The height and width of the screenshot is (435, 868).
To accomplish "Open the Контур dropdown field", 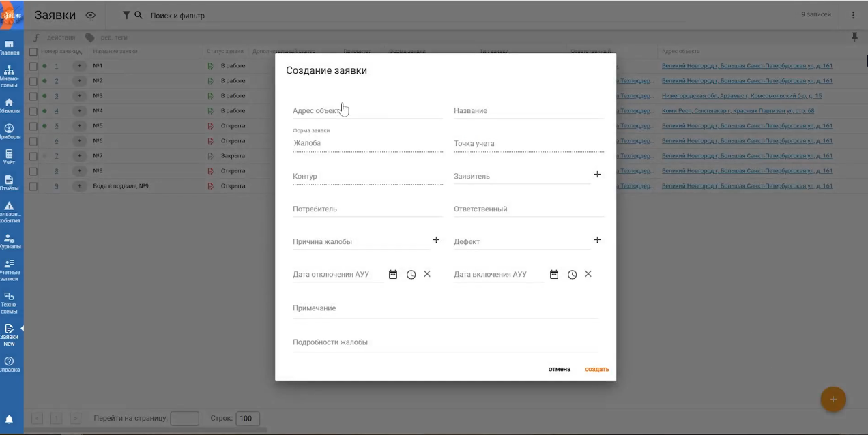I will [x=367, y=177].
